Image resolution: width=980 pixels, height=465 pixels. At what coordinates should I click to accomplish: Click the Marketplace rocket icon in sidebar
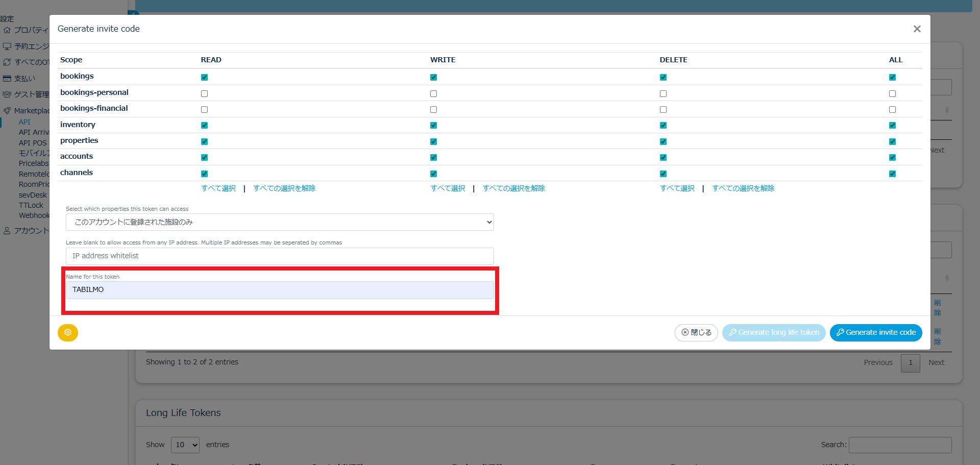tap(7, 111)
